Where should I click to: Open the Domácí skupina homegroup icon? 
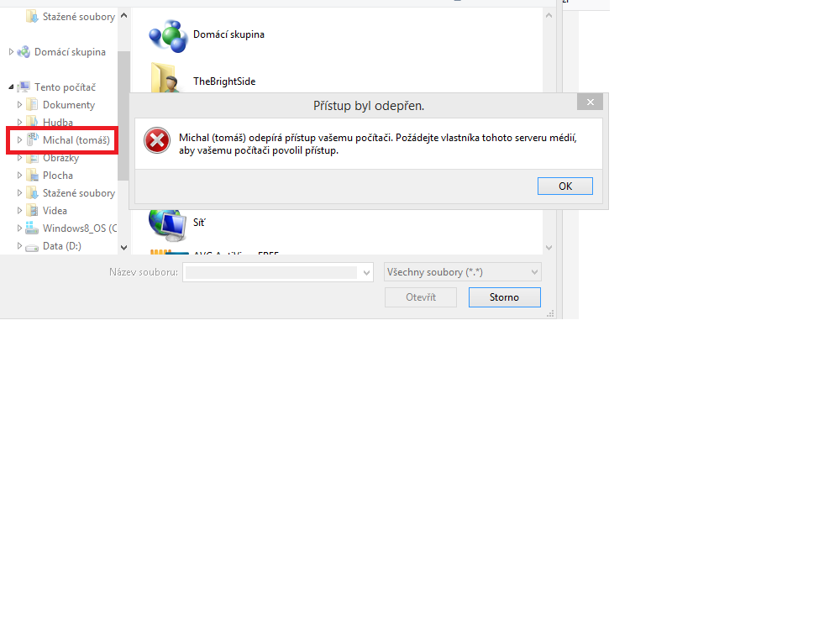pyautogui.click(x=168, y=35)
